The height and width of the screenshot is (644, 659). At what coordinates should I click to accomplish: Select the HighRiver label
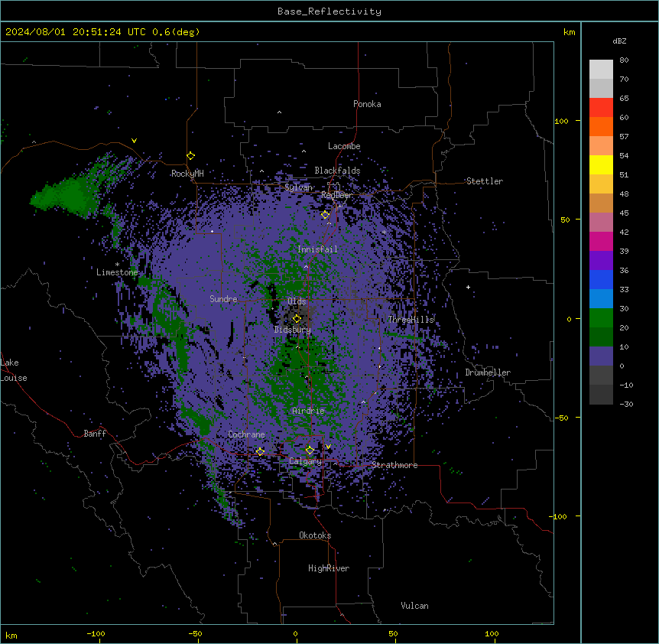tap(329, 568)
